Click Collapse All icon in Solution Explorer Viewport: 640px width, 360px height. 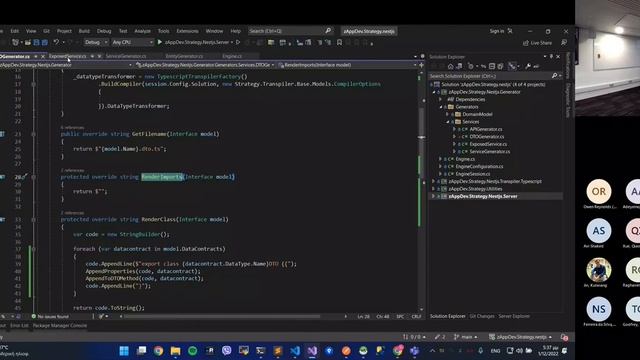tap(492, 66)
